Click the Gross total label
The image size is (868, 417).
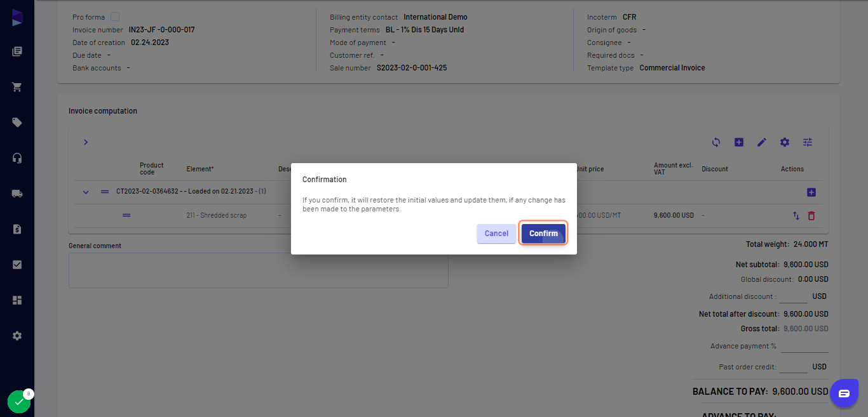tap(760, 329)
